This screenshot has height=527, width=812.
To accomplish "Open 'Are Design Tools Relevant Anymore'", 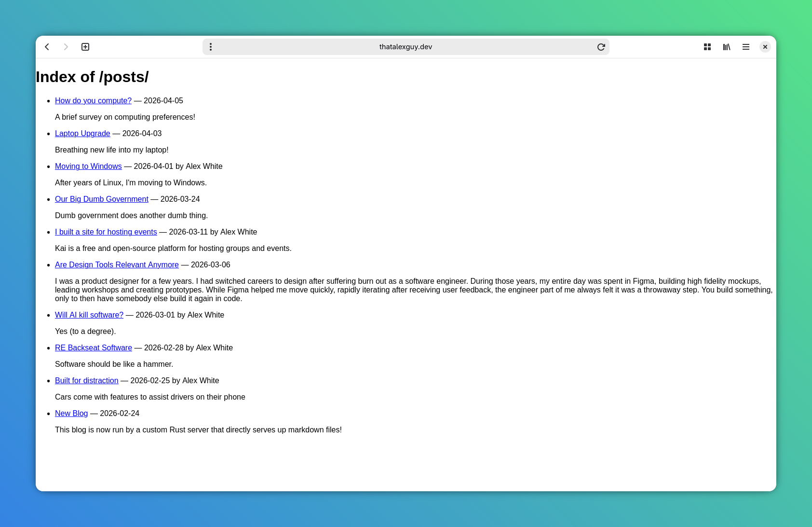I will click(x=117, y=264).
